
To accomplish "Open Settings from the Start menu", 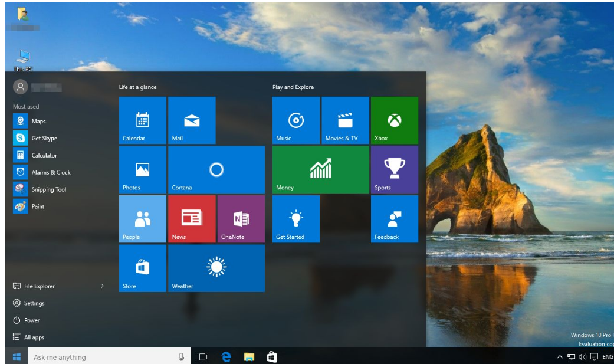I will coord(34,303).
